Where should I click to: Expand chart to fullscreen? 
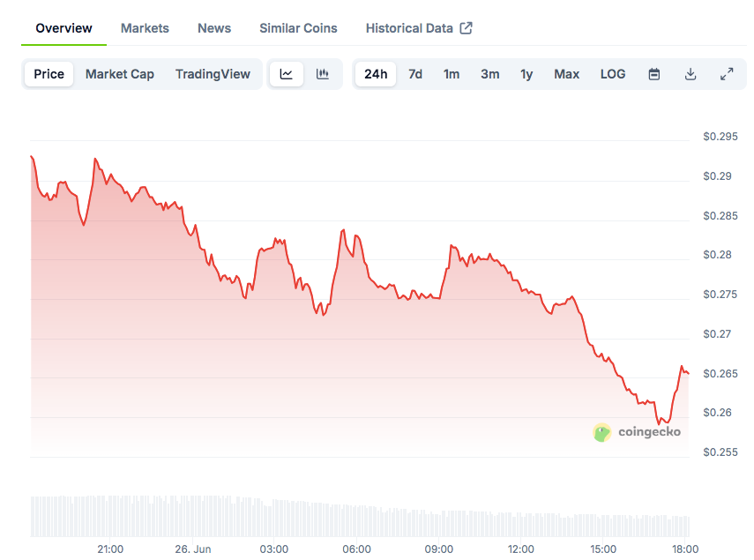click(x=727, y=74)
